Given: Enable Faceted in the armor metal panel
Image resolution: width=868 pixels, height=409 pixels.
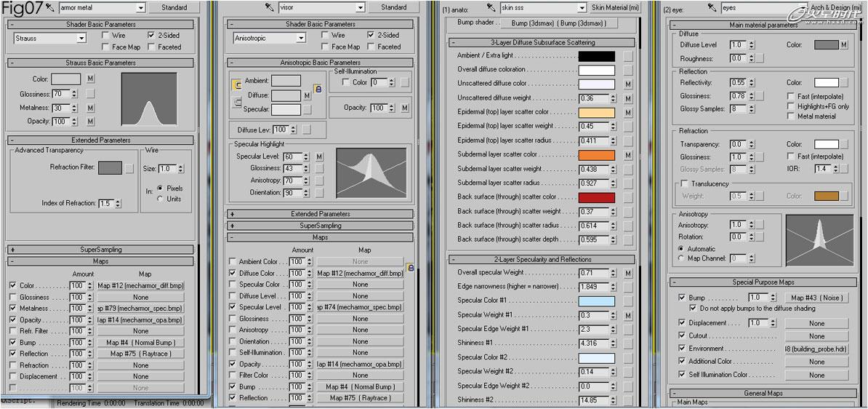Looking at the screenshot, I should [151, 47].
